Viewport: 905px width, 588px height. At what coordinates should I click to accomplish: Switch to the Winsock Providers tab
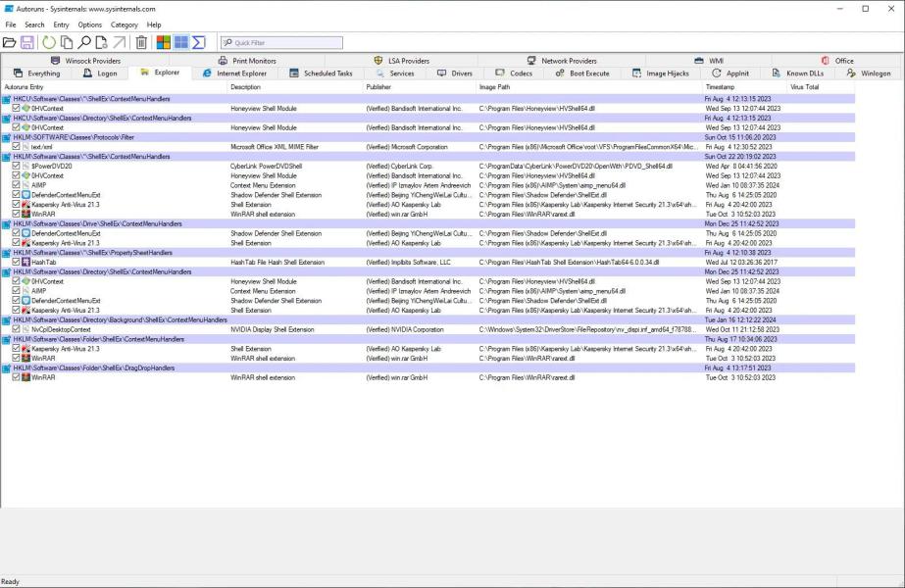(x=86, y=61)
